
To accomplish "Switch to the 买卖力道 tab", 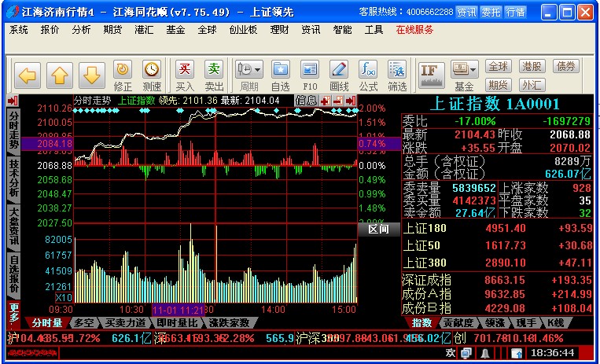I will coord(125,322).
